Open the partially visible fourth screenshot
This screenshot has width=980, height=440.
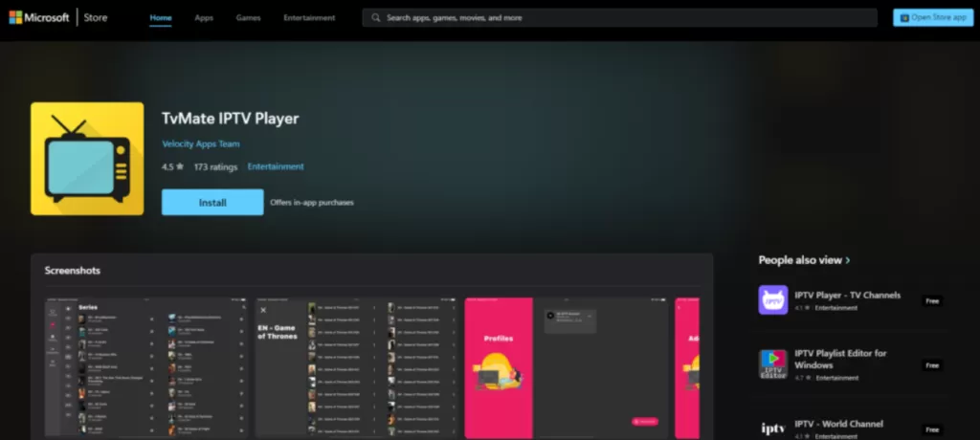687,367
